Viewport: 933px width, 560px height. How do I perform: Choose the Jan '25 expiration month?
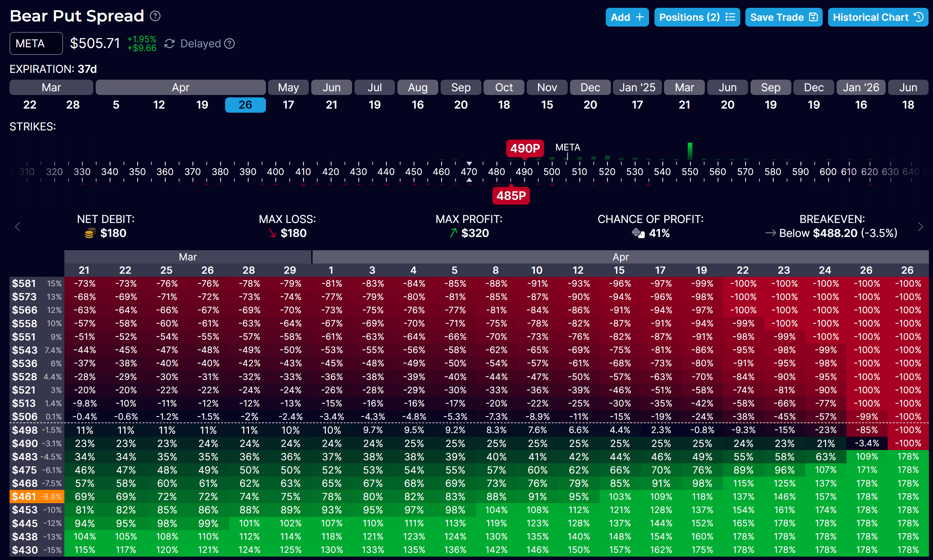click(637, 87)
